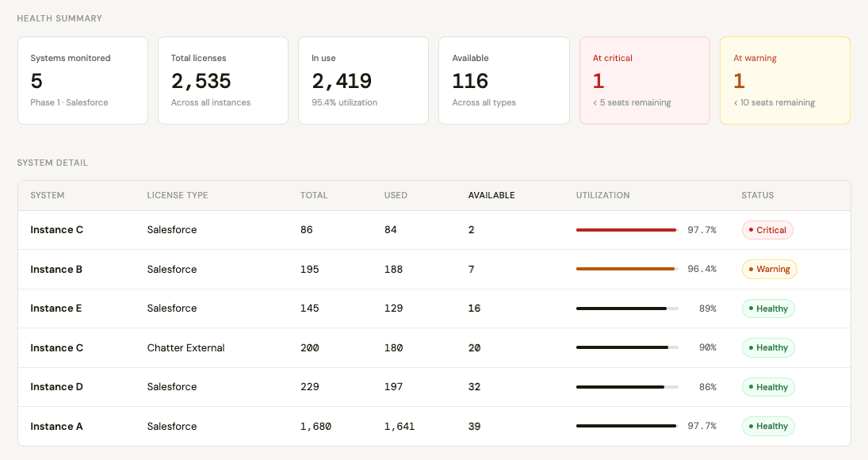Click available value 39

point(474,427)
